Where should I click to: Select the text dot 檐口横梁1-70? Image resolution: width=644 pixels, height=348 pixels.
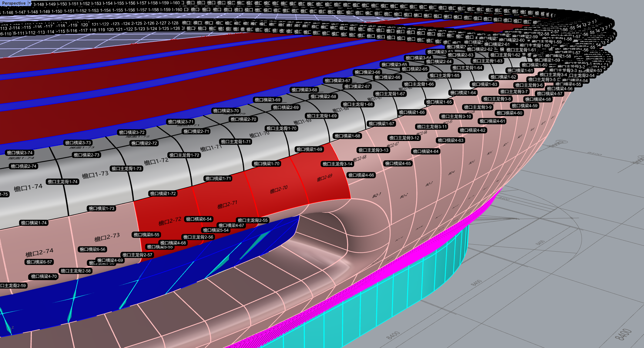[x=266, y=164]
